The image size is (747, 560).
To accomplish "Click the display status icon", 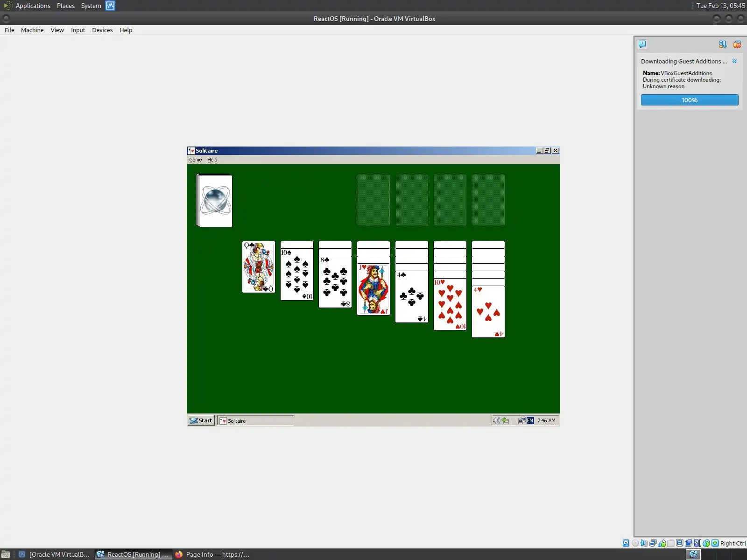I will [679, 543].
